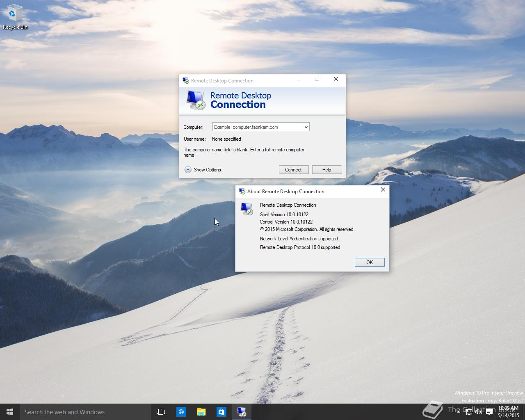The height and width of the screenshot is (420, 525).
Task: Click the Remote Desktop Connection title bar icon
Action: pyautogui.click(x=186, y=80)
